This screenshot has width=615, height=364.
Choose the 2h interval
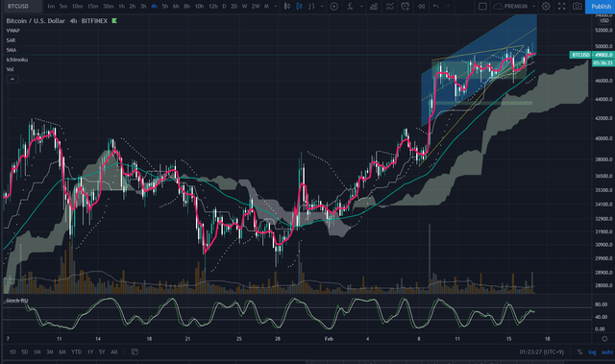tap(133, 7)
